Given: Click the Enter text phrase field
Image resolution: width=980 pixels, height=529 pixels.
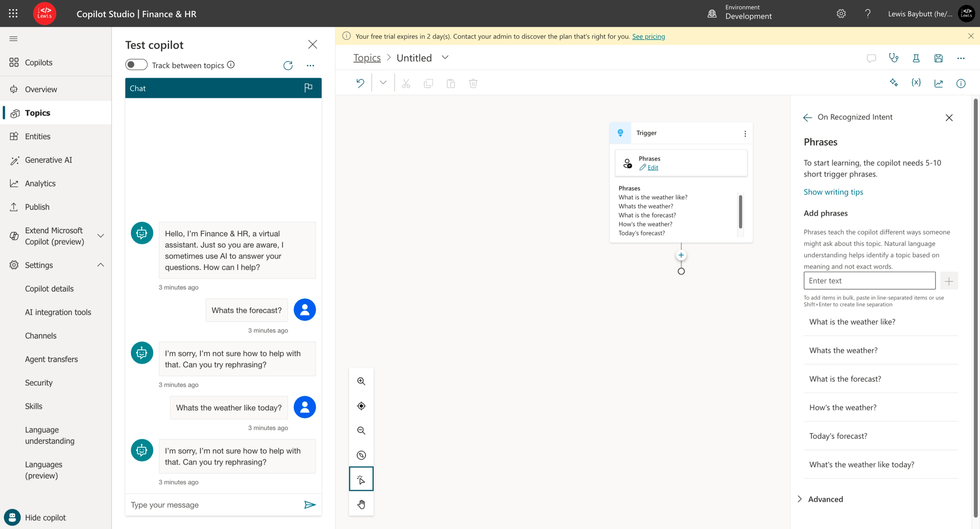Looking at the screenshot, I should [869, 280].
